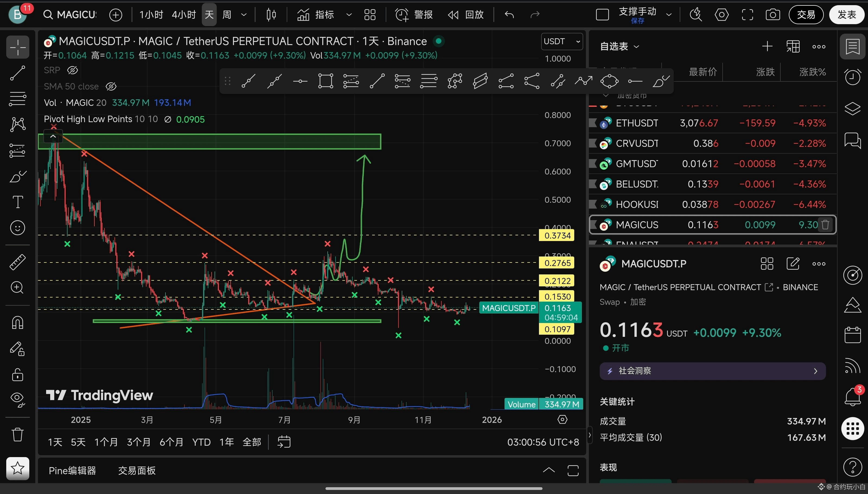868x494 pixels.
Task: Expand the timeframe interval dropdown
Action: 244,15
